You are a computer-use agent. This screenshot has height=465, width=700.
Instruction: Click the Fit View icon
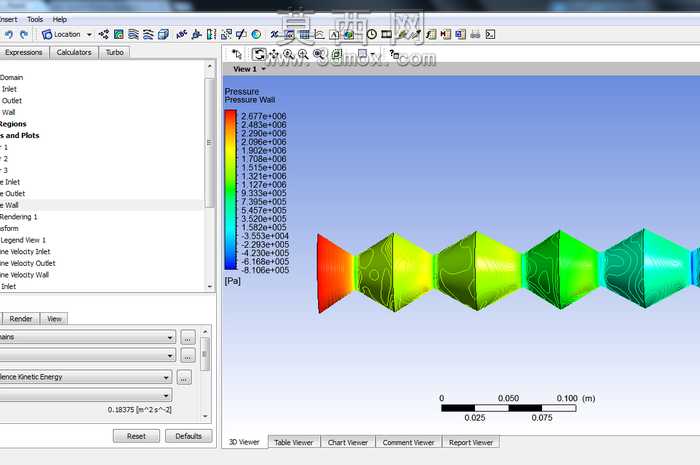click(318, 54)
